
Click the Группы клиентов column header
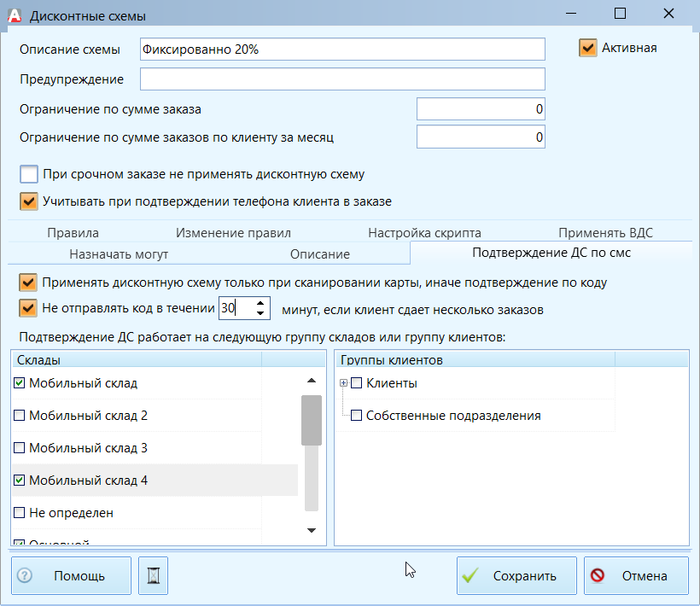click(x=475, y=359)
